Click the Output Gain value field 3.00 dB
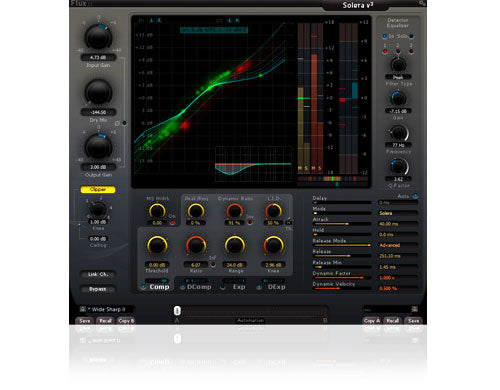The height and width of the screenshot is (390, 500). [98, 167]
